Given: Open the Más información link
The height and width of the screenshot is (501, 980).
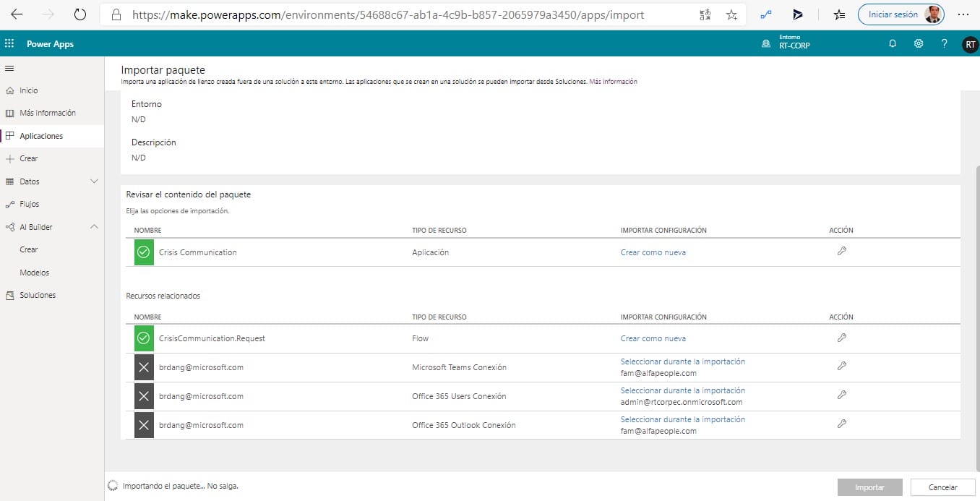Looking at the screenshot, I should [x=613, y=82].
